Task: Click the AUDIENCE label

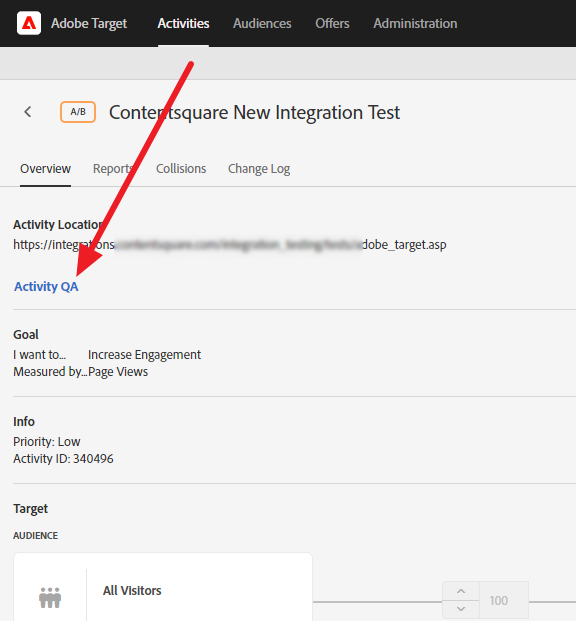Action: click(36, 535)
